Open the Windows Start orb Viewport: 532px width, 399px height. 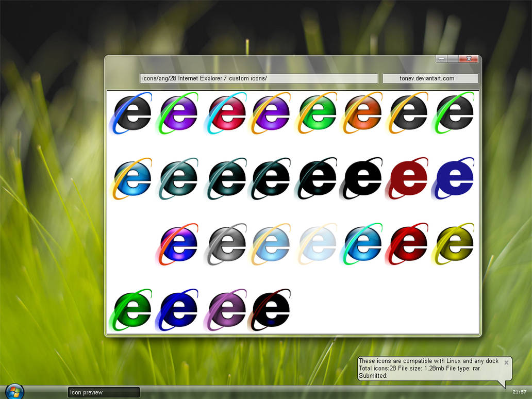coord(14,392)
